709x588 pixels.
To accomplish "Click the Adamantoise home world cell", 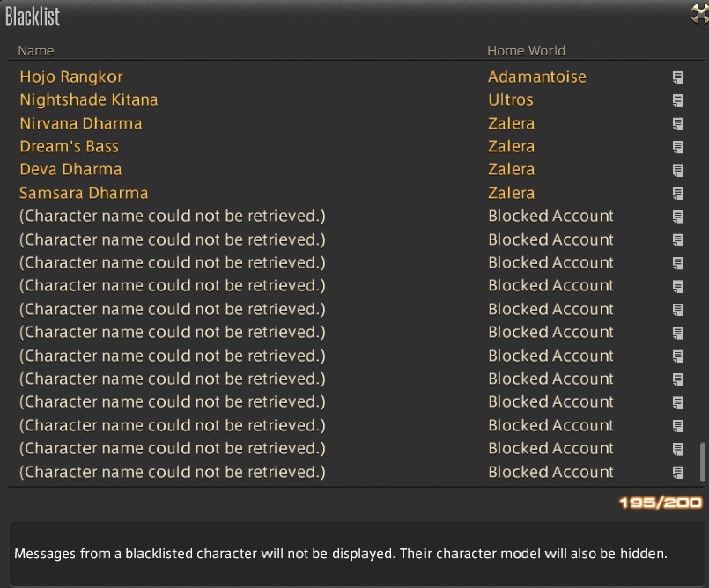I will [536, 77].
